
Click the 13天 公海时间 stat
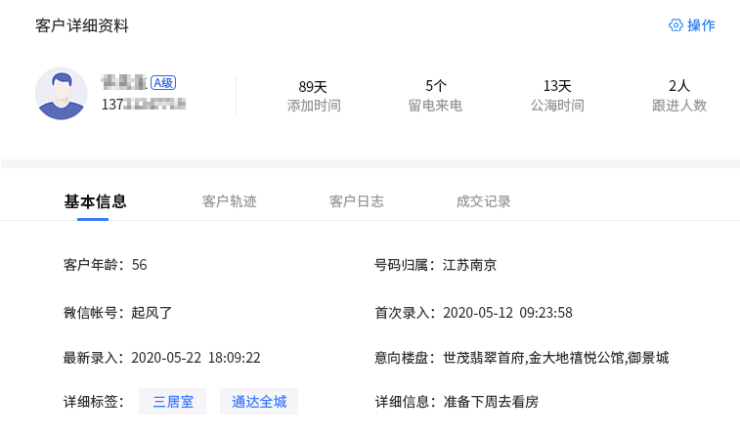(557, 95)
